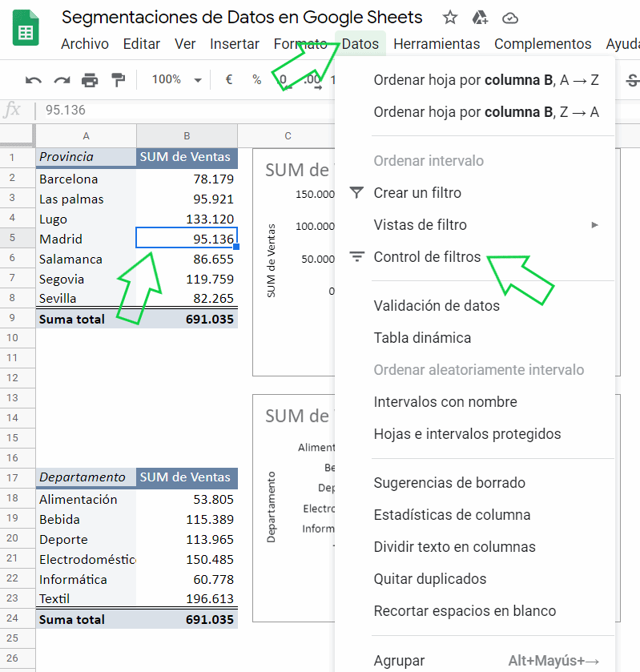Open Intervalos con nombre
This screenshot has height=672, width=640.
[475, 402]
